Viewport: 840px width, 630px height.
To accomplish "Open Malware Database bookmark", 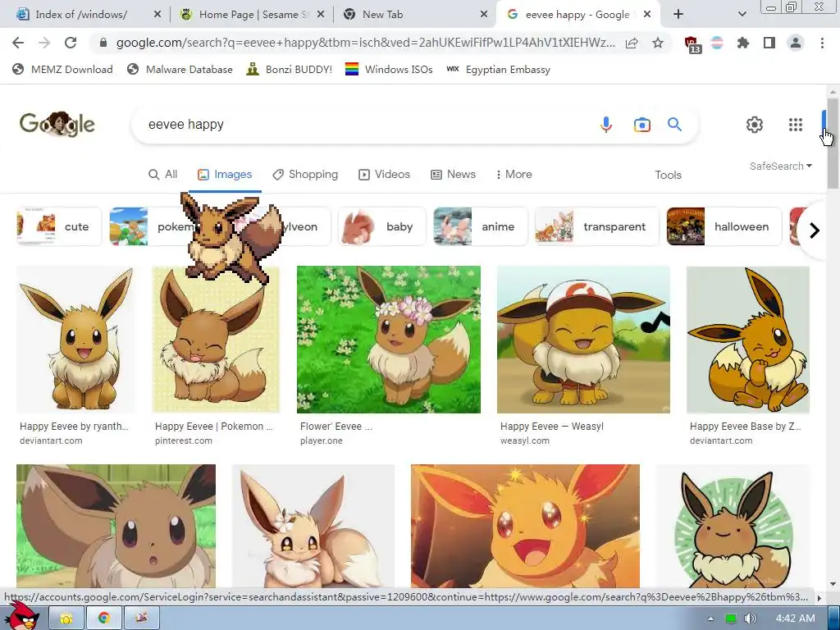I will (180, 70).
